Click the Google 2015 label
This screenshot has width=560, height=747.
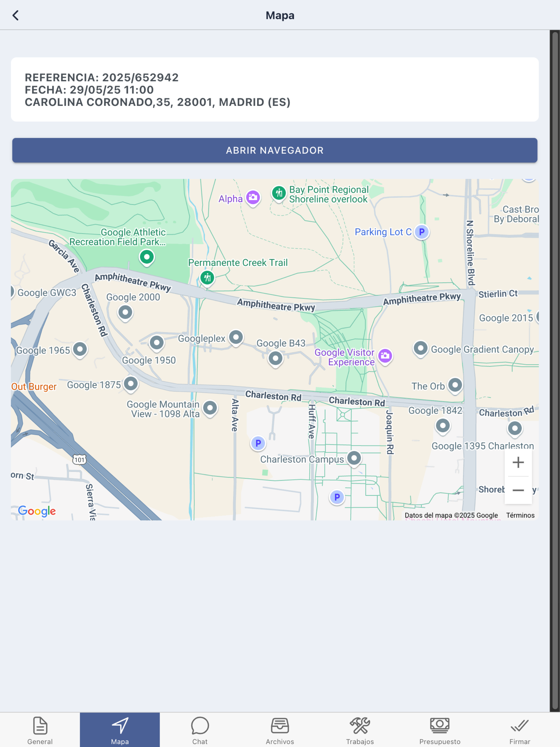tap(506, 318)
